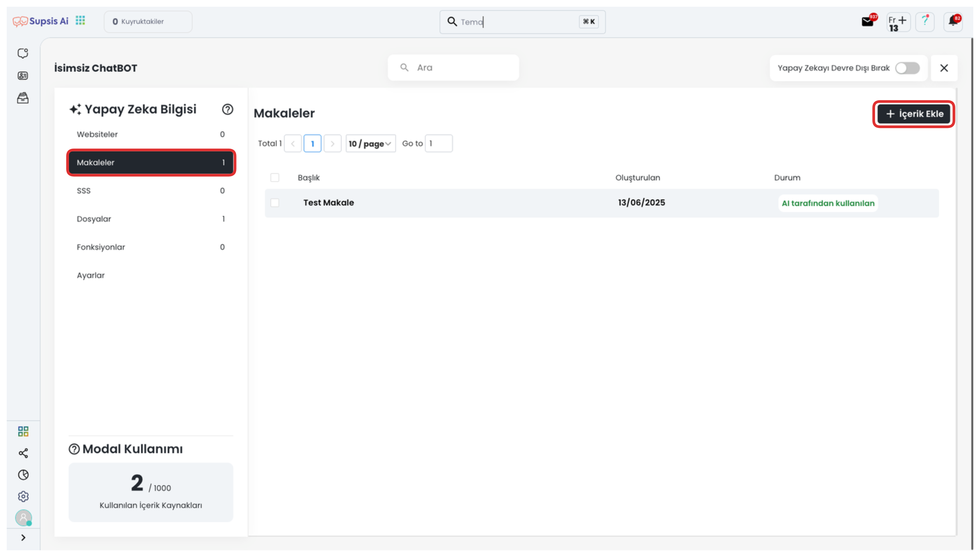Open the share integrations sidebar icon
The height and width of the screenshot is (557, 980).
23,453
